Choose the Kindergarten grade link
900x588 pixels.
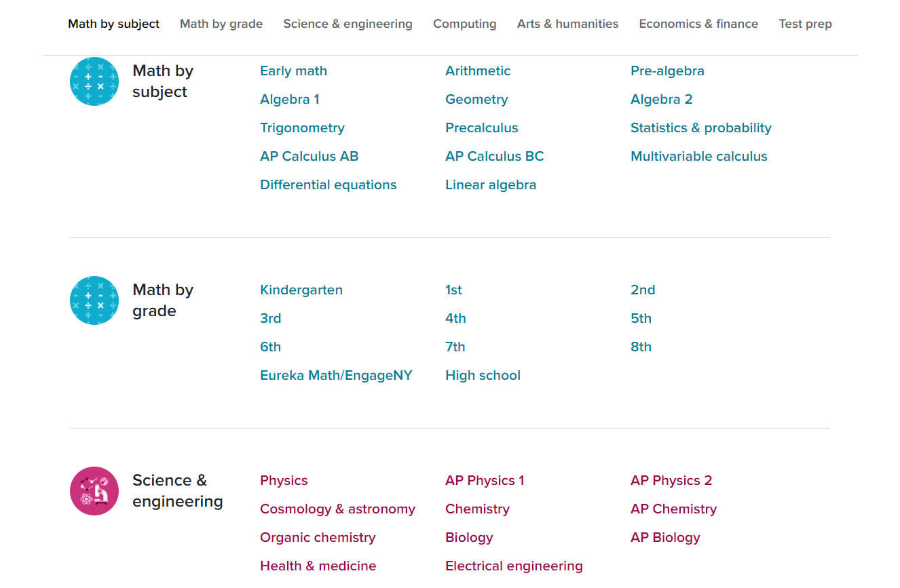click(301, 290)
